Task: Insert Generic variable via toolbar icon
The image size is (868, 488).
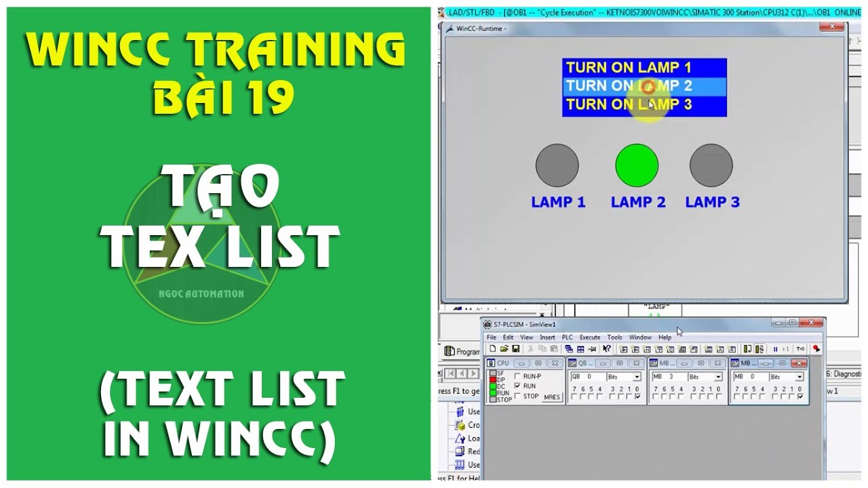Action: pyautogui.click(x=682, y=348)
